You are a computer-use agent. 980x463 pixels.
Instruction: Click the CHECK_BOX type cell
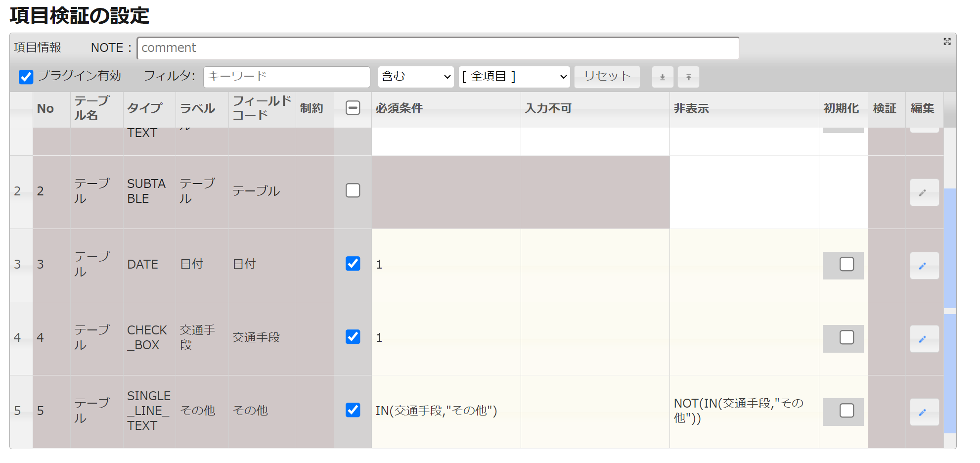(149, 338)
